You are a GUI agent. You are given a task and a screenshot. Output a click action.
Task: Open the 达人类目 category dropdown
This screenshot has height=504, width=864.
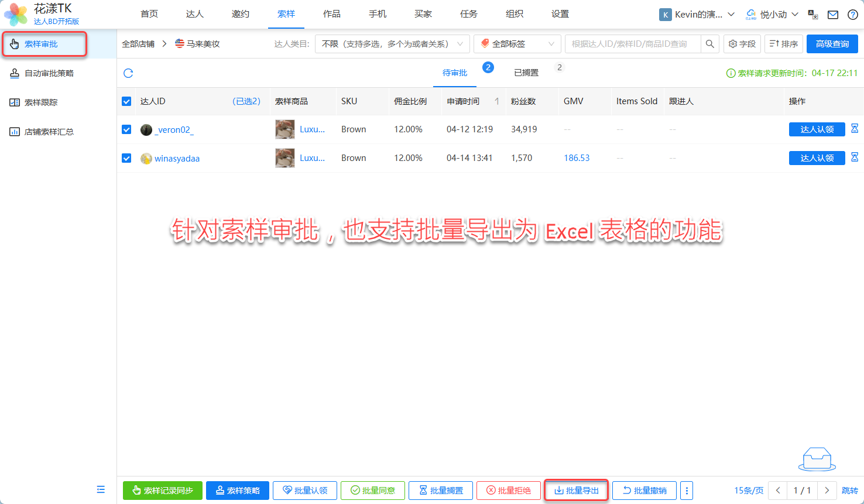click(x=392, y=44)
